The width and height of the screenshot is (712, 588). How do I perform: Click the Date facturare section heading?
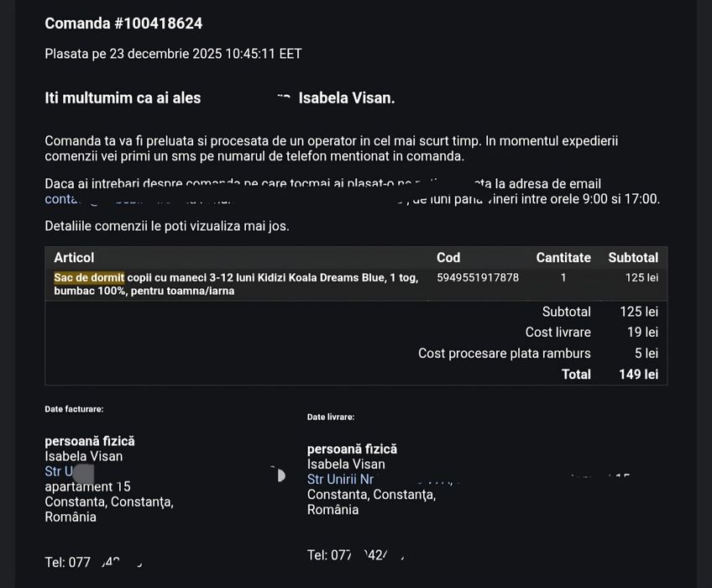pyautogui.click(x=74, y=409)
